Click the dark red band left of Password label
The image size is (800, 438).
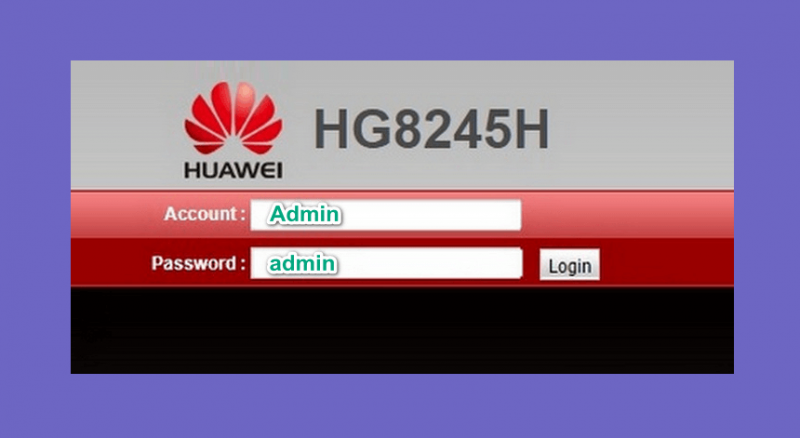click(110, 263)
